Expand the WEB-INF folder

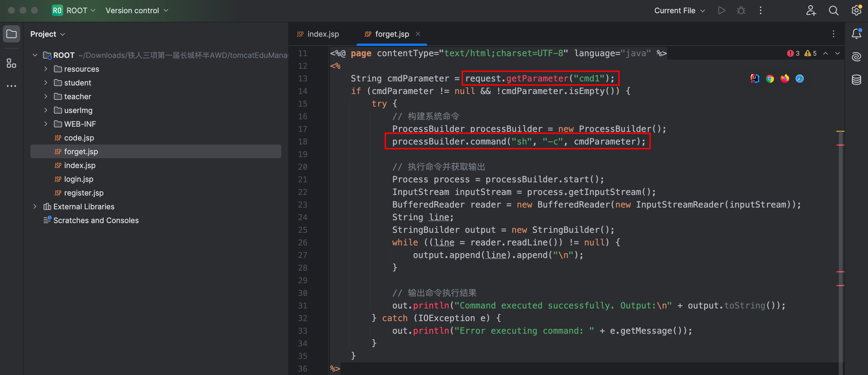[45, 124]
